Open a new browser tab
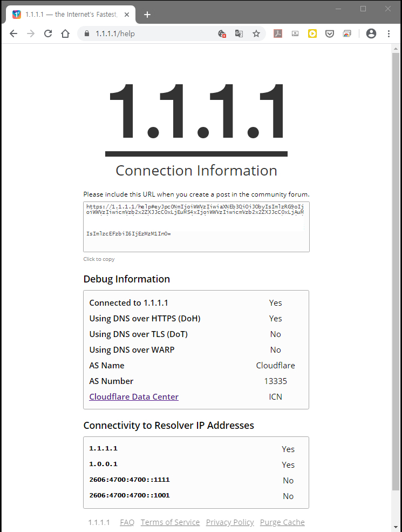 [x=147, y=15]
